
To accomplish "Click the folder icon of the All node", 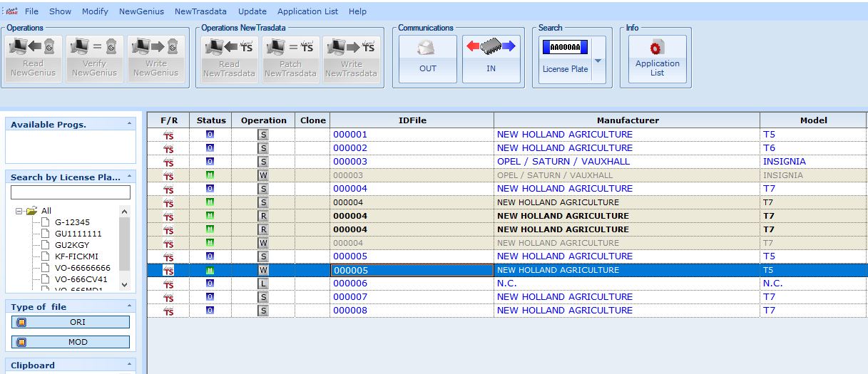I will tap(31, 210).
